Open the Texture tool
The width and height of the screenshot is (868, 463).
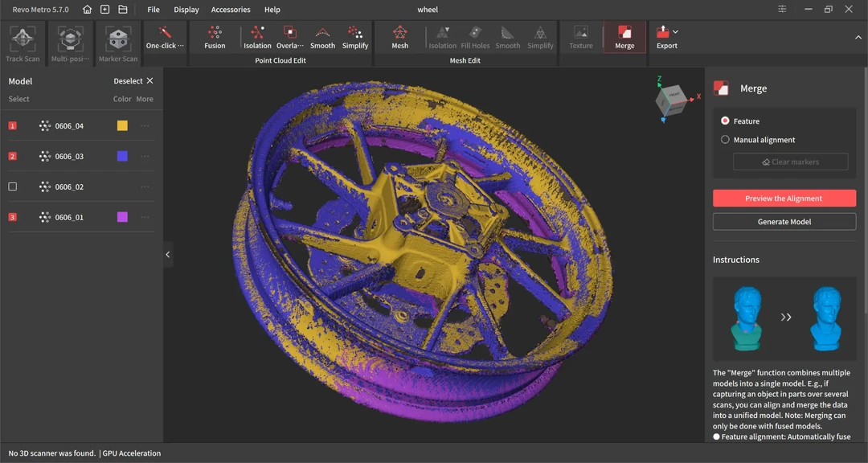[x=581, y=38]
